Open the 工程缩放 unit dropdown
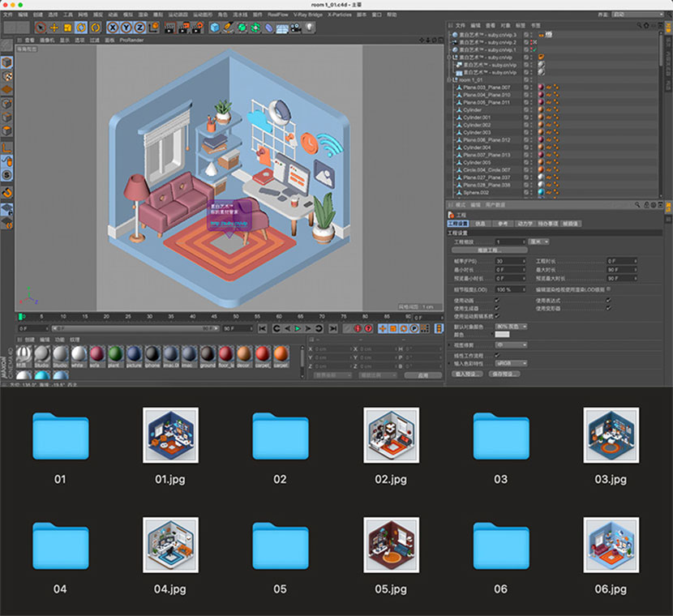Viewport: 673px width, 616px height. click(x=538, y=242)
